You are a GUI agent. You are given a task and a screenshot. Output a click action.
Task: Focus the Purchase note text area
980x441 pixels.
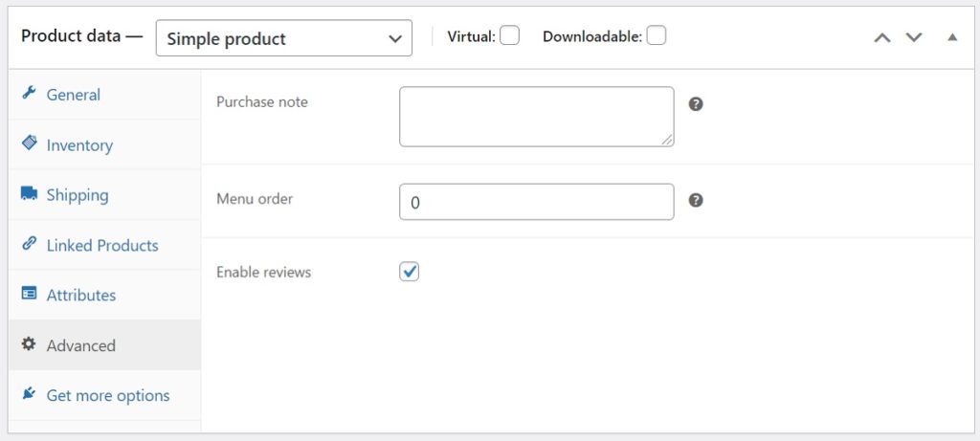pos(536,117)
